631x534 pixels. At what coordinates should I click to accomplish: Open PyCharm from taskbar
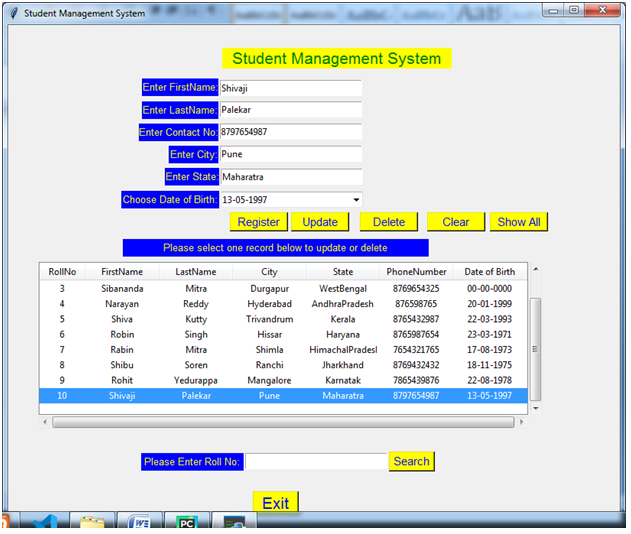click(x=187, y=521)
